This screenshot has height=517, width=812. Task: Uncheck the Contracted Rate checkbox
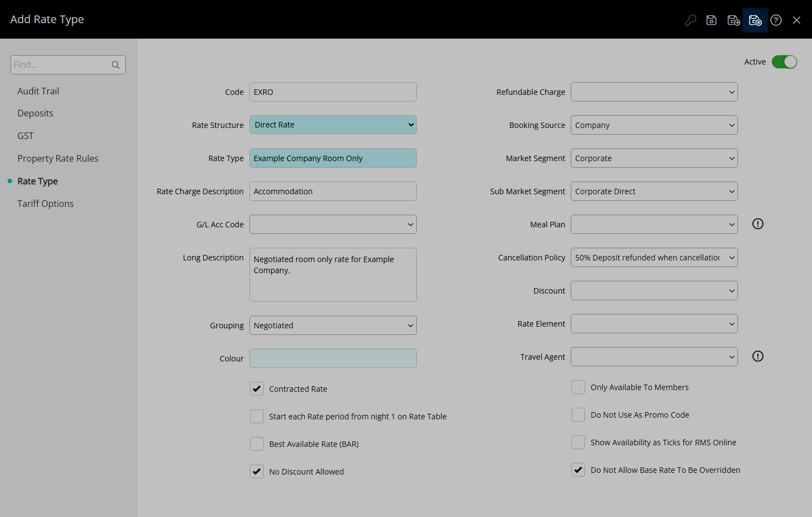pos(257,389)
